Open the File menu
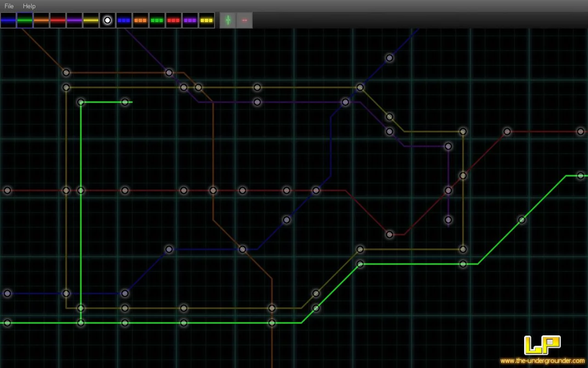Image resolution: width=588 pixels, height=368 pixels. point(9,6)
